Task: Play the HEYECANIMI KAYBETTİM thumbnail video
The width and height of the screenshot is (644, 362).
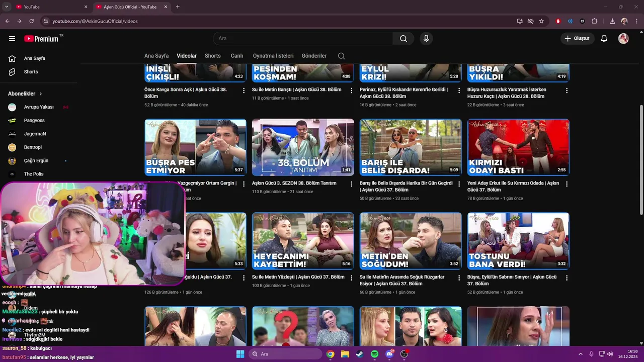Action: (x=303, y=241)
